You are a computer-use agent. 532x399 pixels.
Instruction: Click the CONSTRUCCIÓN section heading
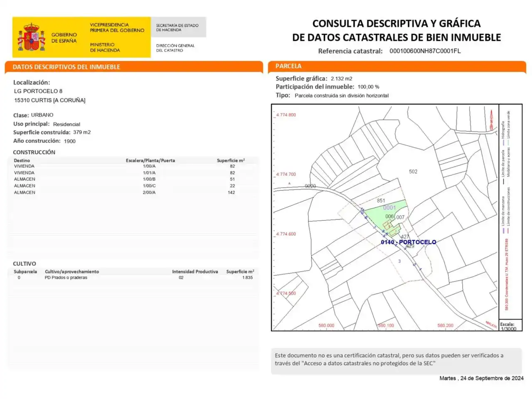[34, 152]
